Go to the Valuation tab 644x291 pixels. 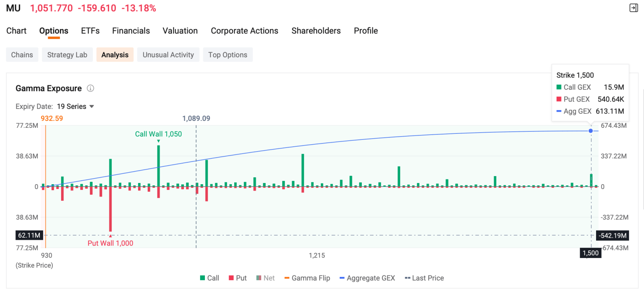tap(180, 31)
